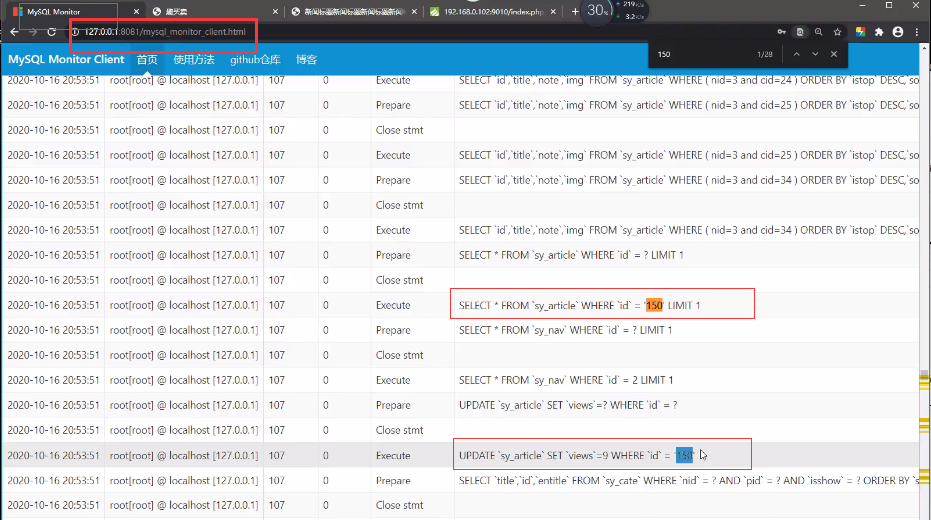Reload the page with the refresh icon
Screen dimensions: 931x520
pyautogui.click(x=51, y=32)
